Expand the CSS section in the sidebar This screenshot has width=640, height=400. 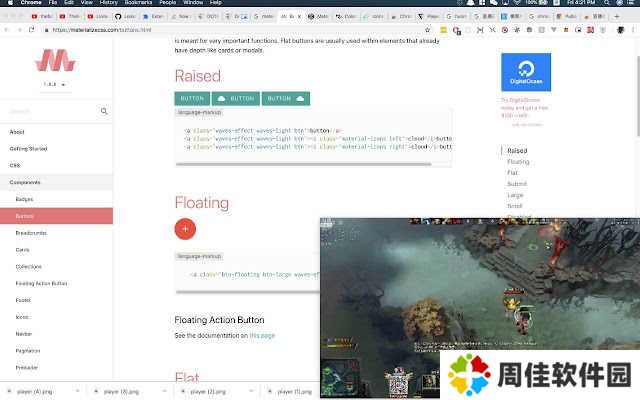15,165
